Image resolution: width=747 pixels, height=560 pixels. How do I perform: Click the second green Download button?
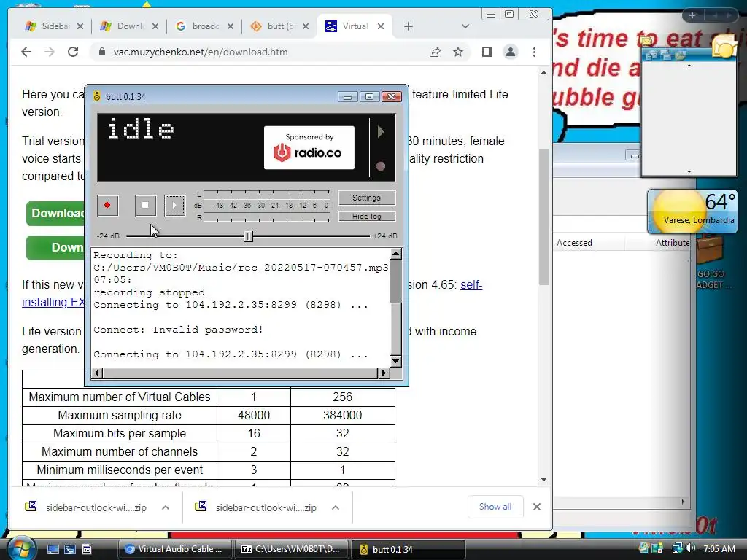pos(56,248)
